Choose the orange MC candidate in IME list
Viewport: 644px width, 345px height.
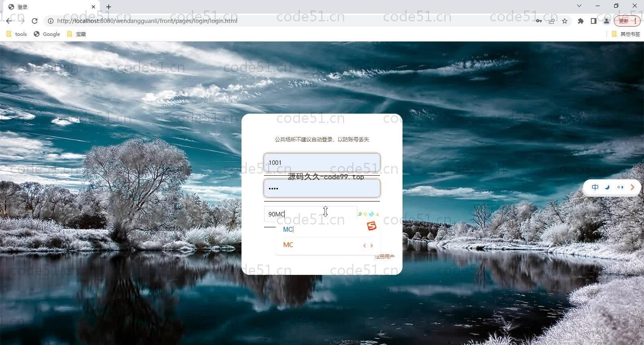pyautogui.click(x=288, y=245)
